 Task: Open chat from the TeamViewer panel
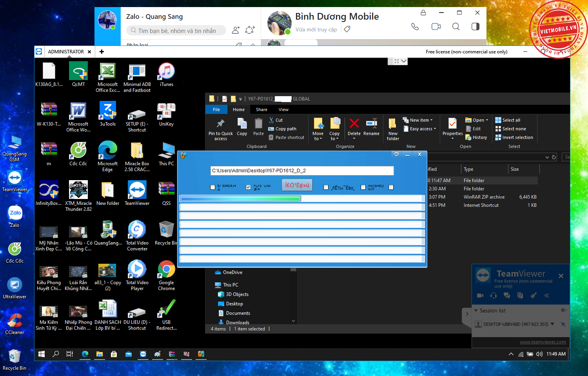[x=507, y=296]
